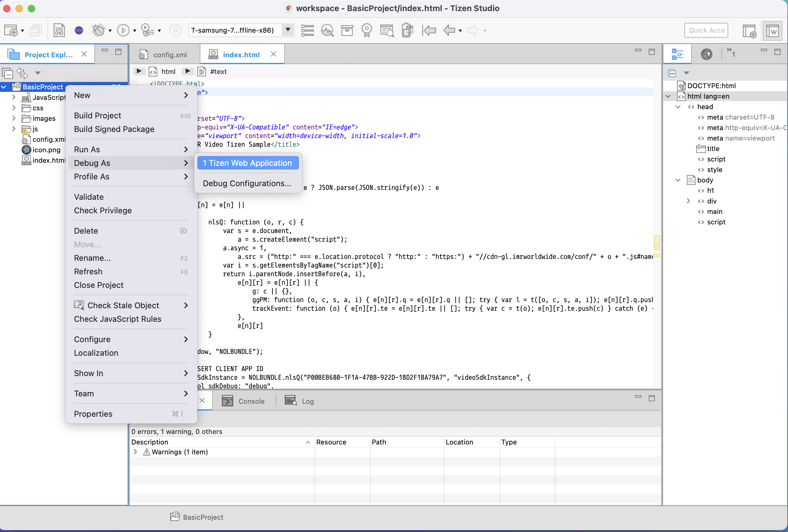Image resolution: width=788 pixels, height=532 pixels.
Task: Click the Certificate Manager ribbon icon
Action: (x=367, y=30)
